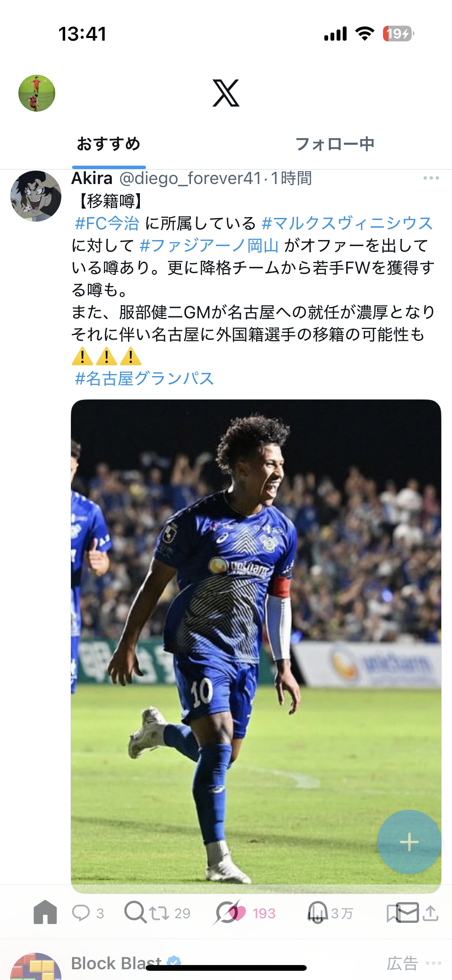
Task: Tap the compose new post plus button
Action: 409,842
